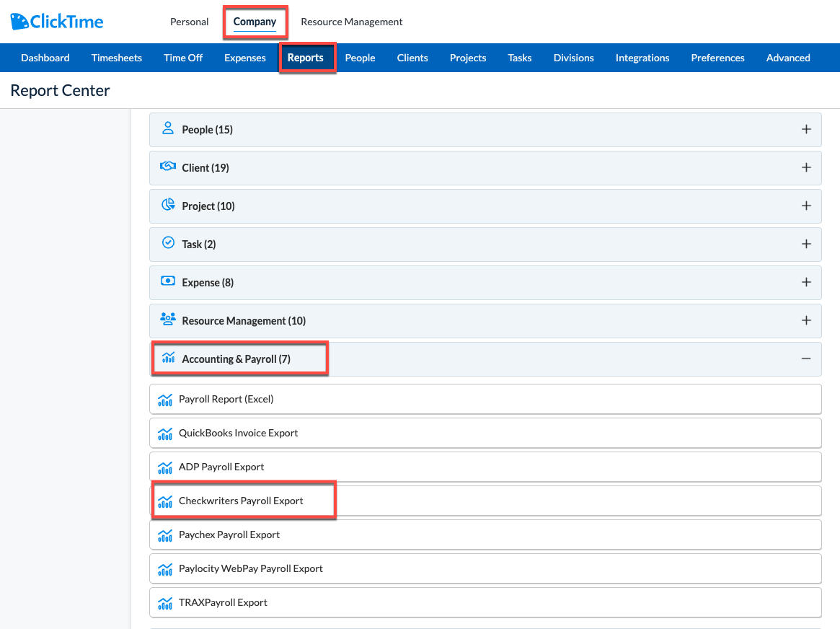Screen dimensions: 840x629
Task: Click the People category person icon
Action: pos(168,128)
